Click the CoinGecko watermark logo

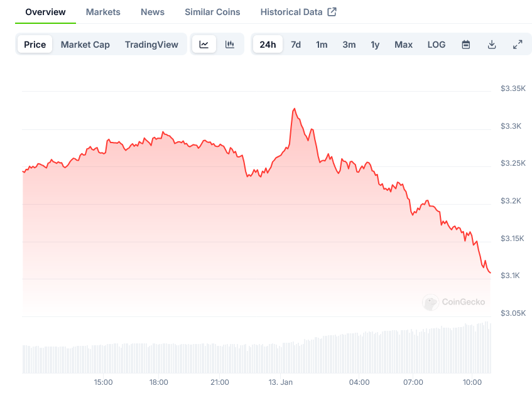[454, 302]
